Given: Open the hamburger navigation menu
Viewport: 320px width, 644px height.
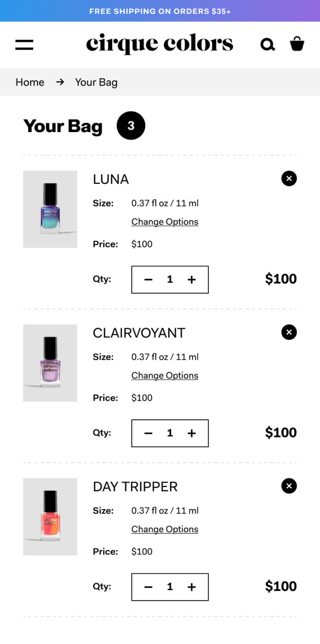Looking at the screenshot, I should click(24, 45).
